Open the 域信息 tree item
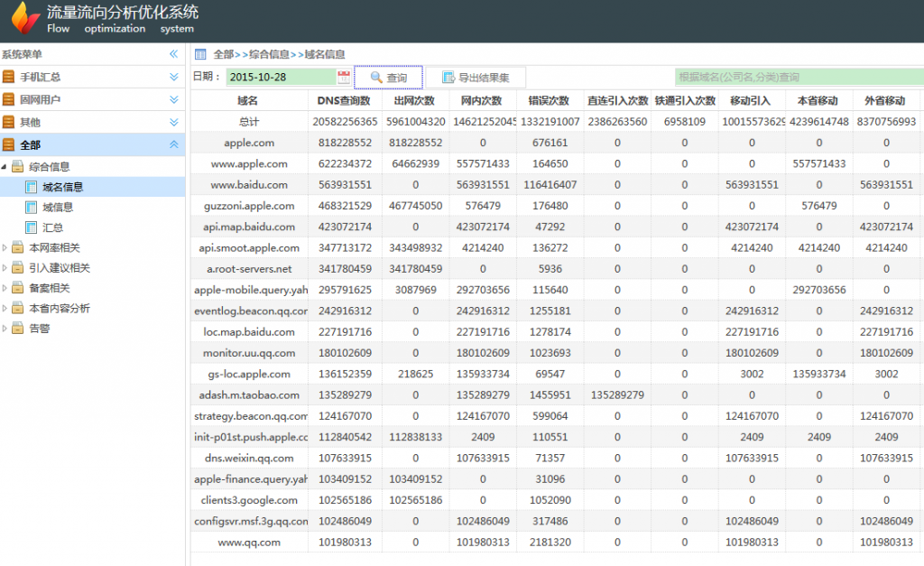 pyautogui.click(x=58, y=207)
